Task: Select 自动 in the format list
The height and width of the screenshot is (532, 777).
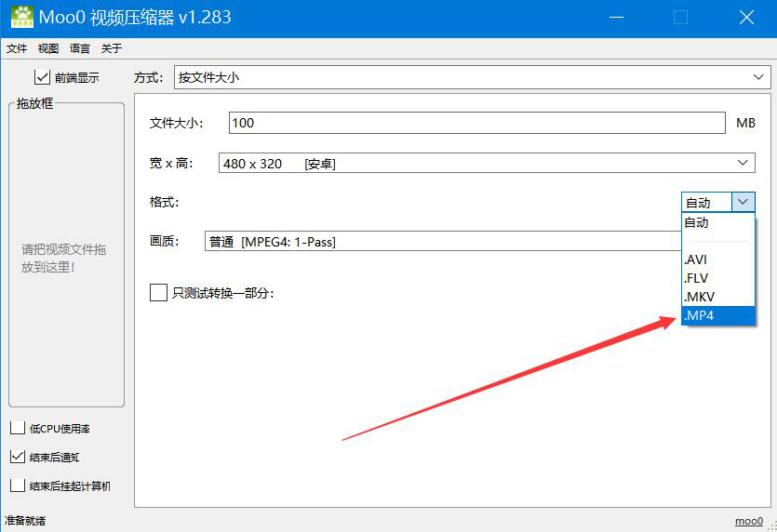Action: [718, 223]
